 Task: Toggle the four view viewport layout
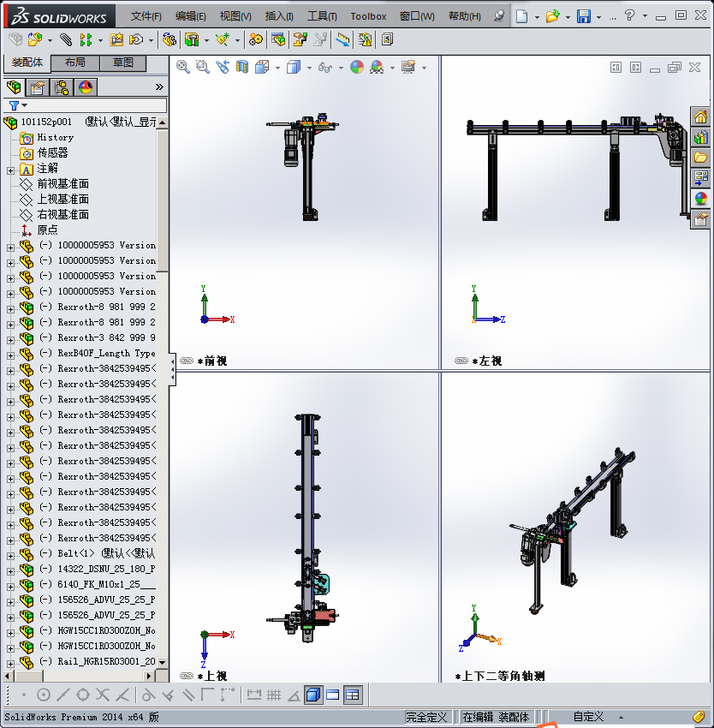click(353, 695)
